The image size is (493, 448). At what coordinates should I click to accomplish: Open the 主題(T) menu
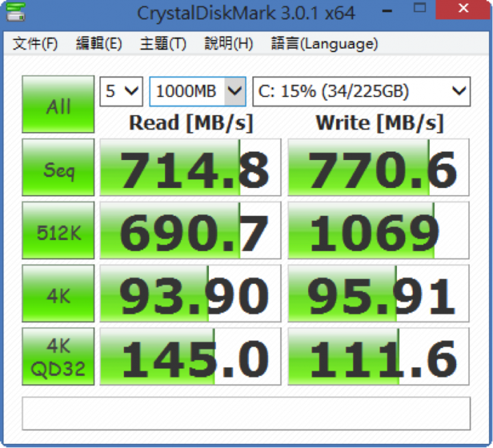tap(163, 43)
